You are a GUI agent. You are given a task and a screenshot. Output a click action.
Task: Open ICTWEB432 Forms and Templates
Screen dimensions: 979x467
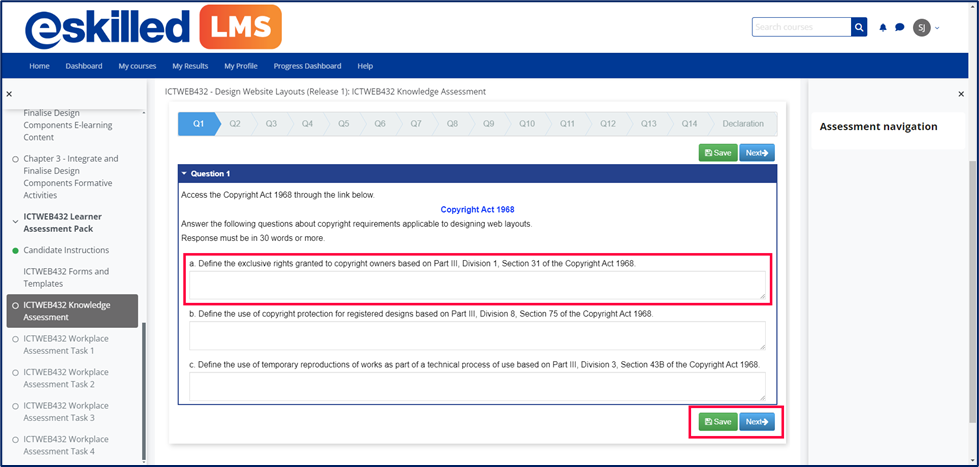[66, 277]
